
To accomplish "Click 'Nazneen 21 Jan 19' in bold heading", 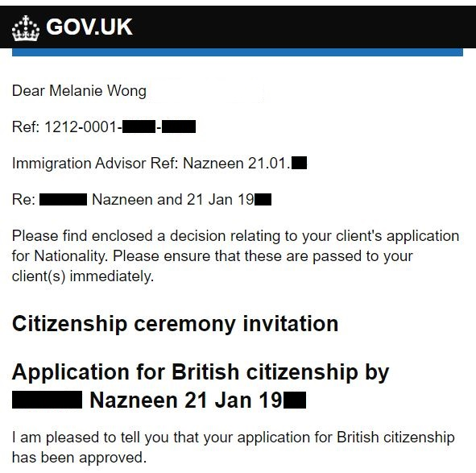I will tap(186, 400).
